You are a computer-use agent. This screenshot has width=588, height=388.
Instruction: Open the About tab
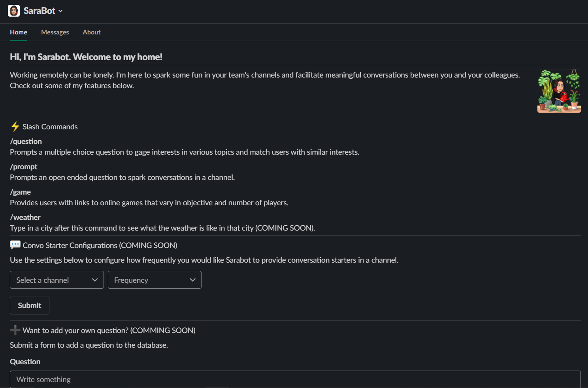point(91,32)
